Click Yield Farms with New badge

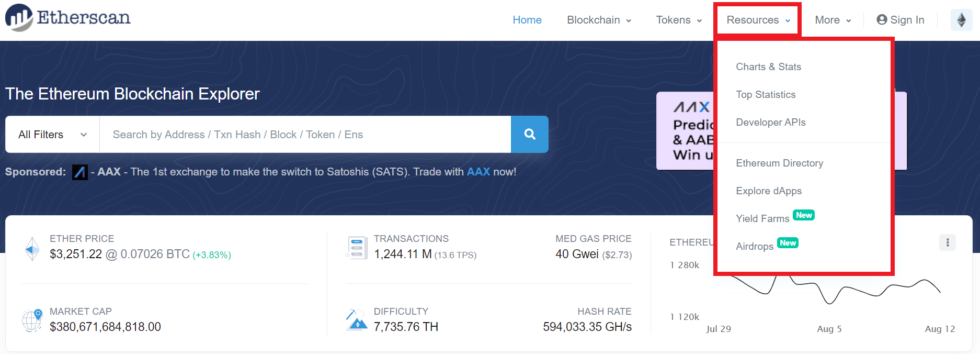coord(763,218)
